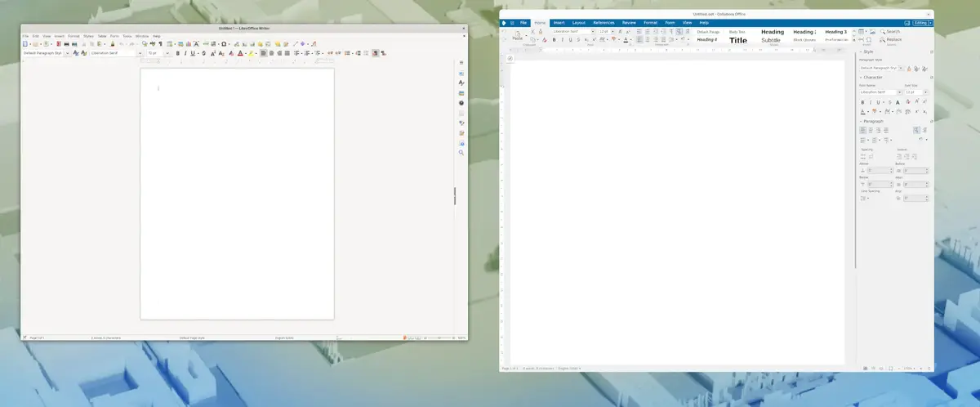The image size is (980, 407).
Task: Open Format menu in LibreOffice Writer
Action: (73, 36)
